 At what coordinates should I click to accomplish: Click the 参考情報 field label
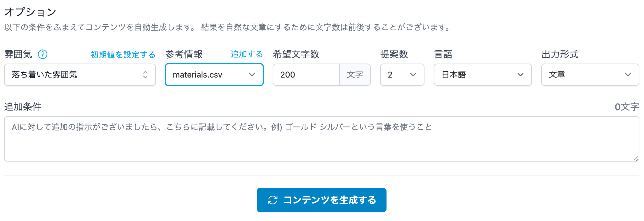184,54
